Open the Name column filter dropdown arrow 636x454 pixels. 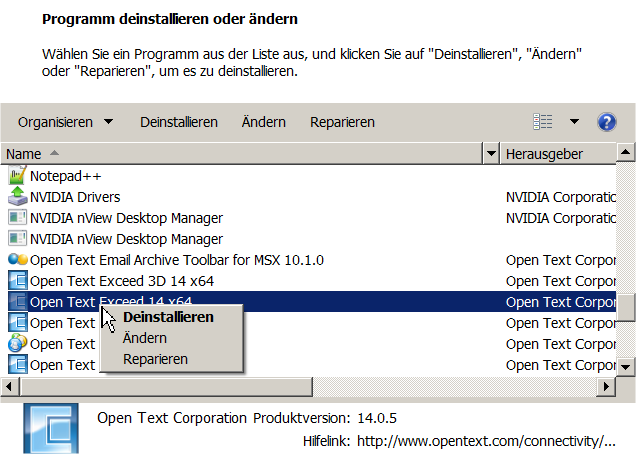coord(491,154)
